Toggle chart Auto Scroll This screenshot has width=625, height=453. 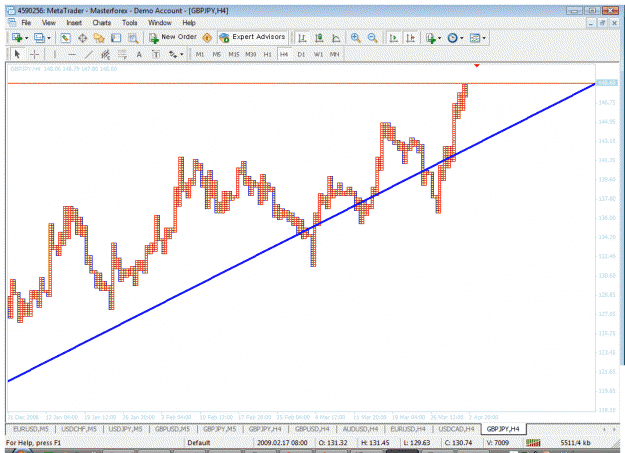tap(393, 38)
